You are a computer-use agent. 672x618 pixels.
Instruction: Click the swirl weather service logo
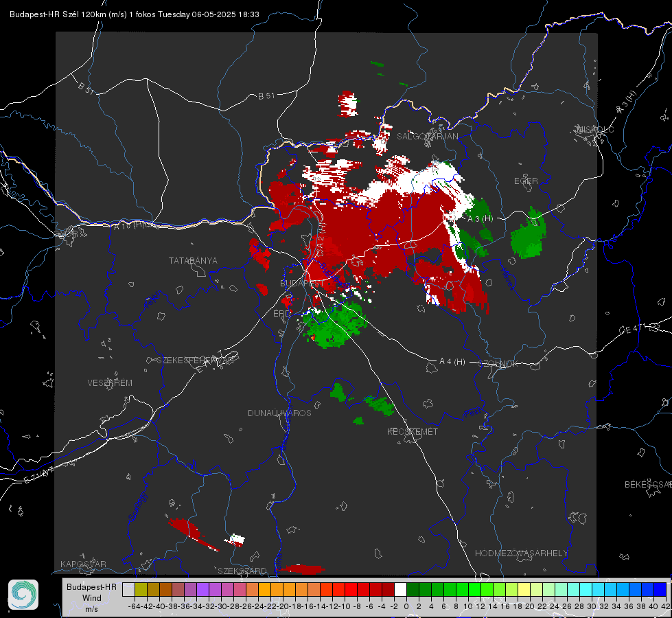(x=23, y=595)
